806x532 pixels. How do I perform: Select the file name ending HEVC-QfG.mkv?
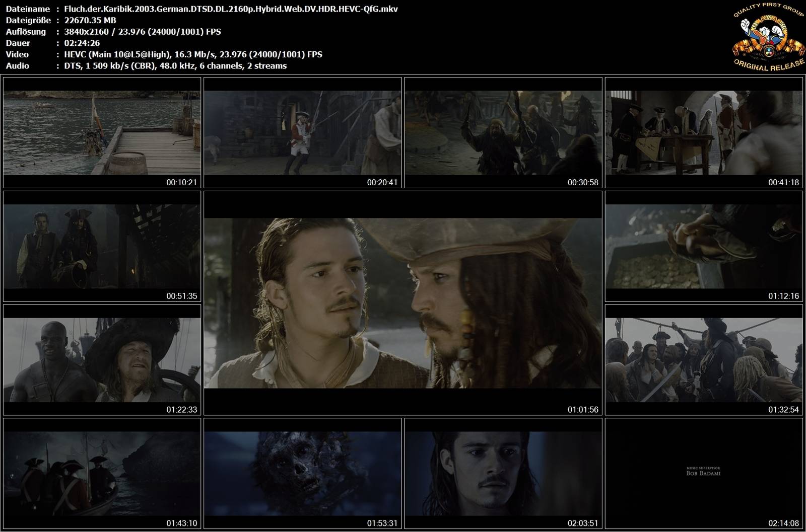tap(231, 9)
